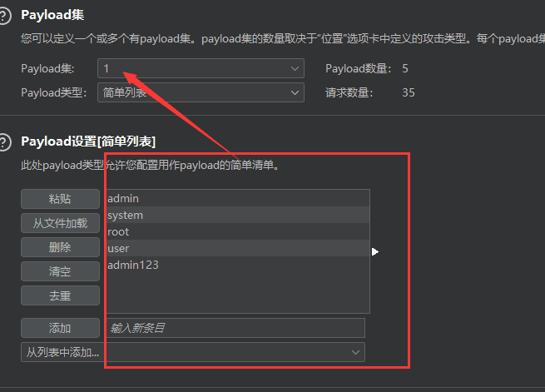Click small arrow right of payload list
The height and width of the screenshot is (392, 545).
click(375, 251)
